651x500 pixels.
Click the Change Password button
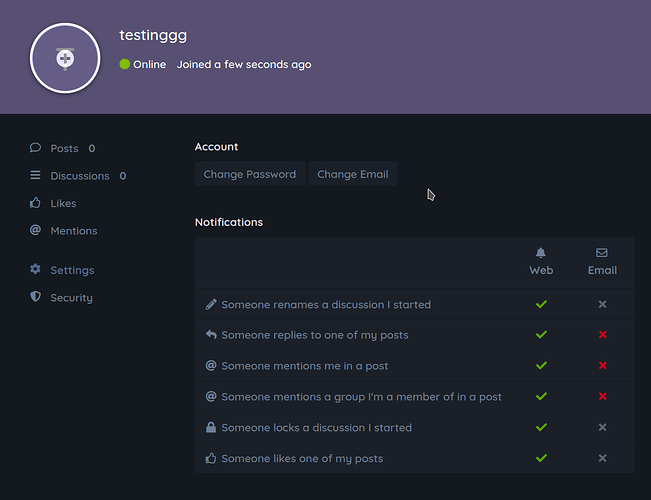(x=250, y=174)
